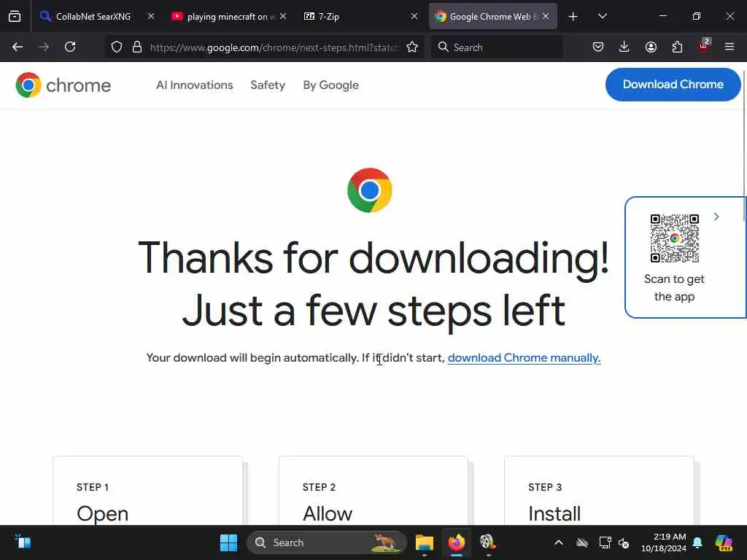Image resolution: width=747 pixels, height=560 pixels.
Task: Open the tracking protection shield icon
Action: tap(117, 47)
